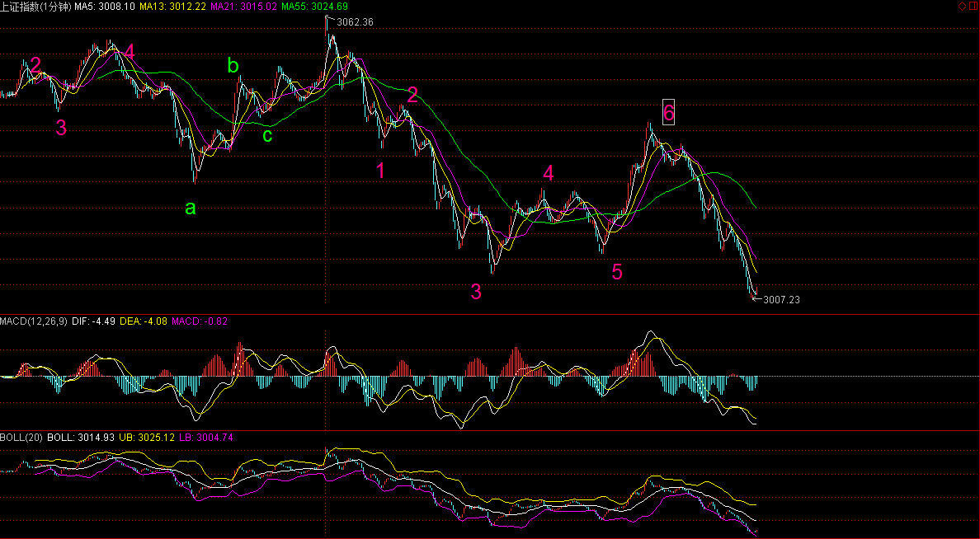Click the magenta MACD: -0.82 value
The image size is (980, 539).
coord(200,321)
